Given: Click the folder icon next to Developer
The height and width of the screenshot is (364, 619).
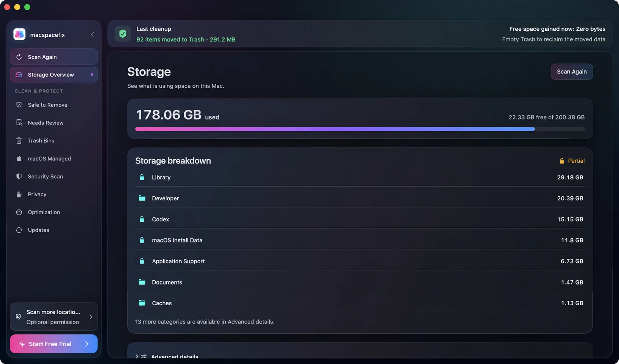Looking at the screenshot, I should [x=142, y=198].
